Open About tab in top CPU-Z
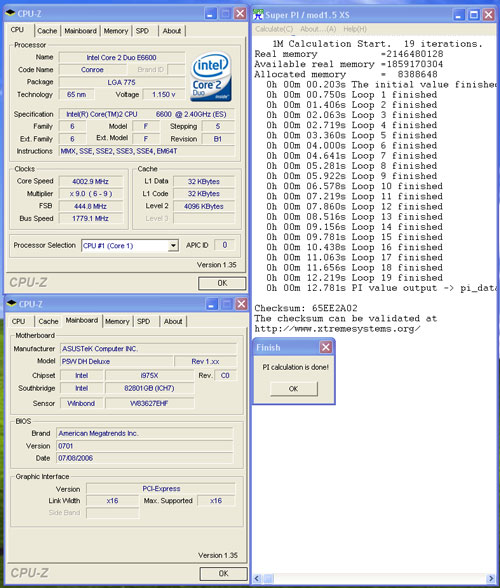The image size is (500, 588). (x=172, y=31)
